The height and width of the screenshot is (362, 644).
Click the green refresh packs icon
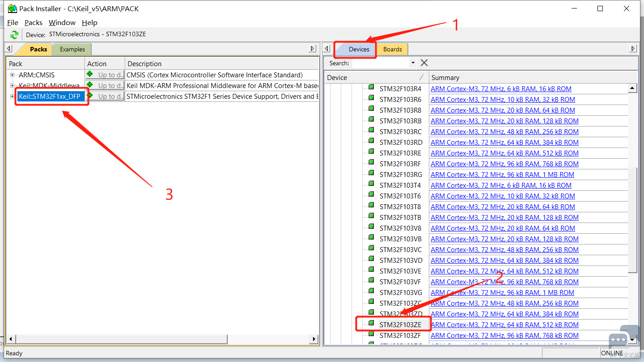[x=14, y=34]
